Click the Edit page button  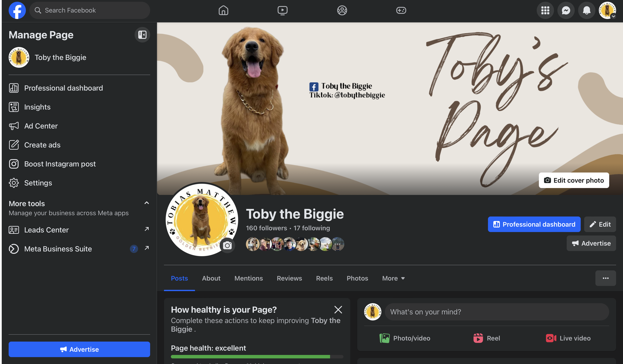pyautogui.click(x=600, y=224)
